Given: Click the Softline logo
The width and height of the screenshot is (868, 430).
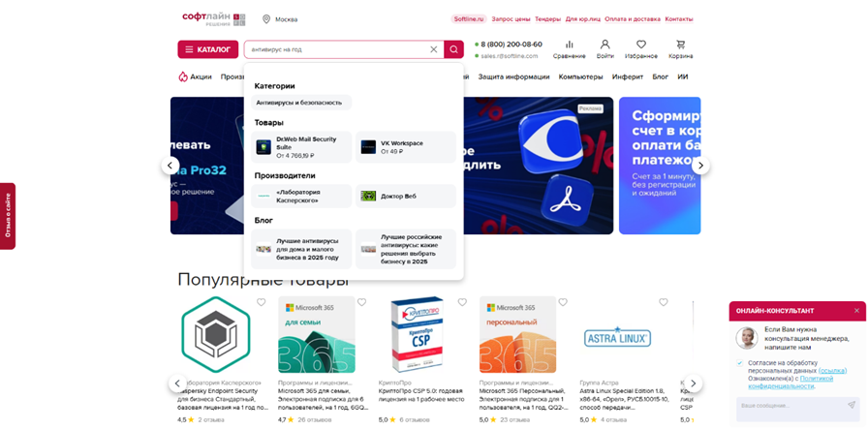Looking at the screenshot, I should pos(214,18).
